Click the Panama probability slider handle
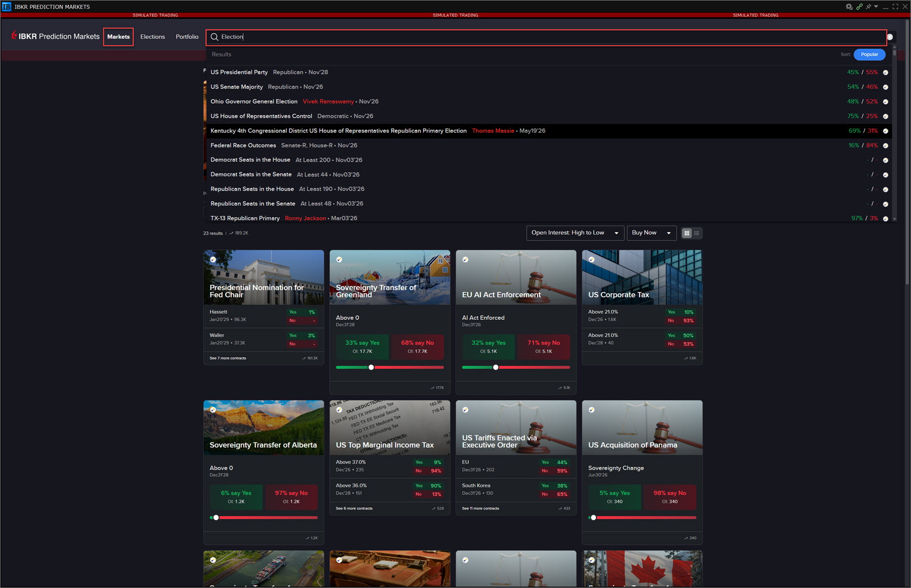The height and width of the screenshot is (588, 911). point(593,518)
